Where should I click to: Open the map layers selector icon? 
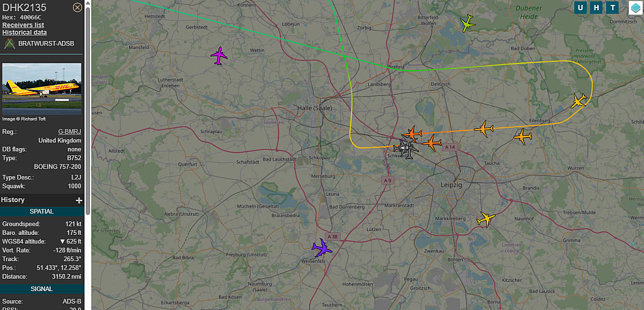636,7
